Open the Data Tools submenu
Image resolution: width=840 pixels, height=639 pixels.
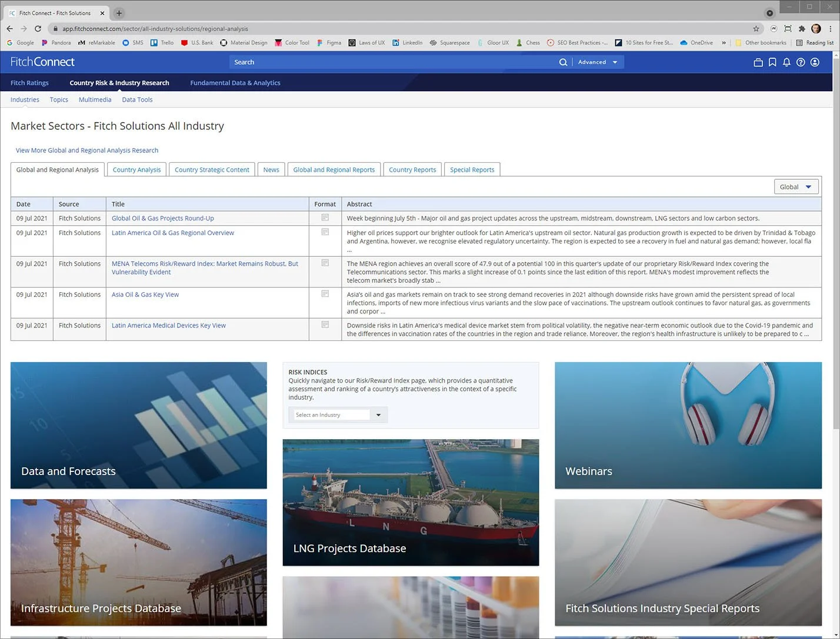pyautogui.click(x=137, y=99)
